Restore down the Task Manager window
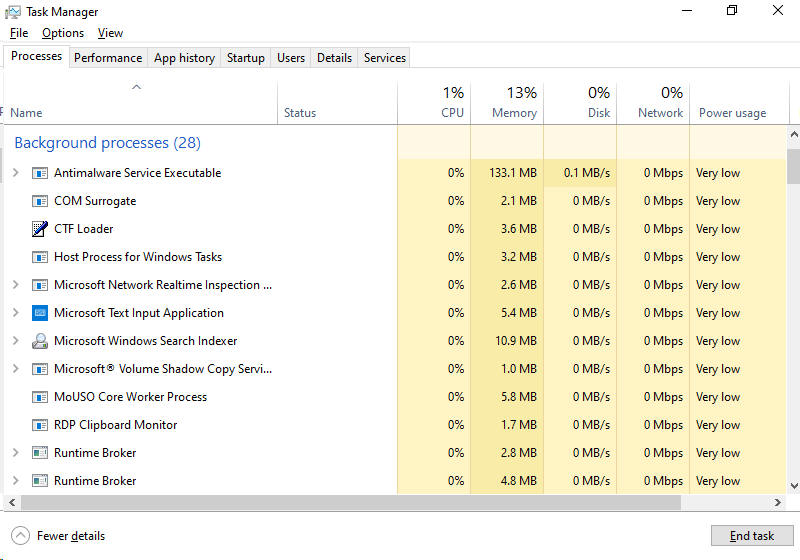The height and width of the screenshot is (560, 800). 732,10
